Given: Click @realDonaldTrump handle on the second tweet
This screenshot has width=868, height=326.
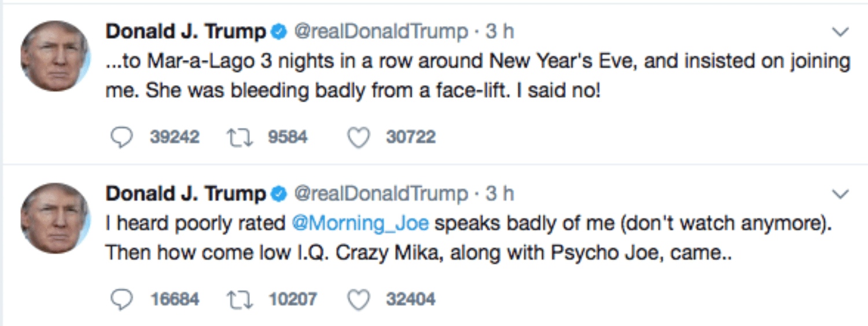Looking at the screenshot, I should coord(381,193).
